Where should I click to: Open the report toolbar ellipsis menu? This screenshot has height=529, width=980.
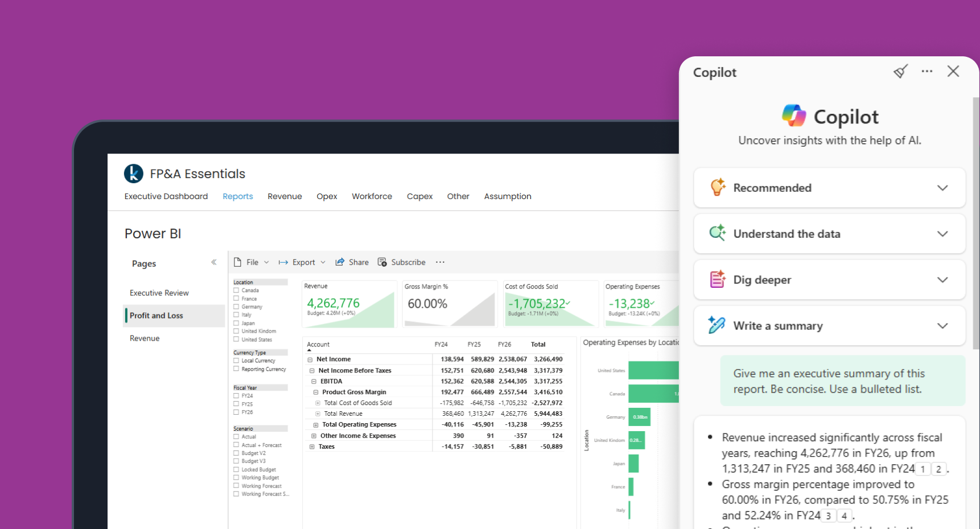[440, 262]
